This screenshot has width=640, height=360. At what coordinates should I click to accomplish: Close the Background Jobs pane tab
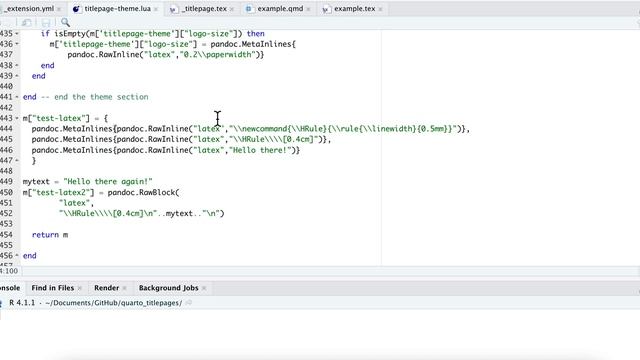[x=204, y=288]
